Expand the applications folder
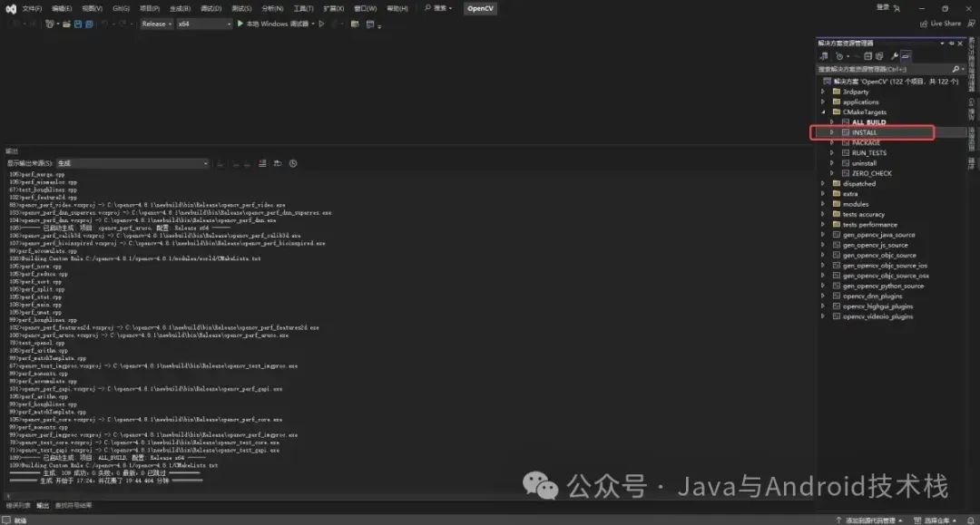This screenshot has height=525, width=980. [823, 102]
